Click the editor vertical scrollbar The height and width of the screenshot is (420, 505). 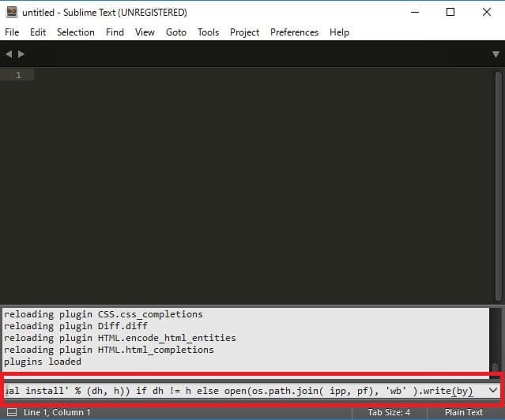pyautogui.click(x=499, y=186)
